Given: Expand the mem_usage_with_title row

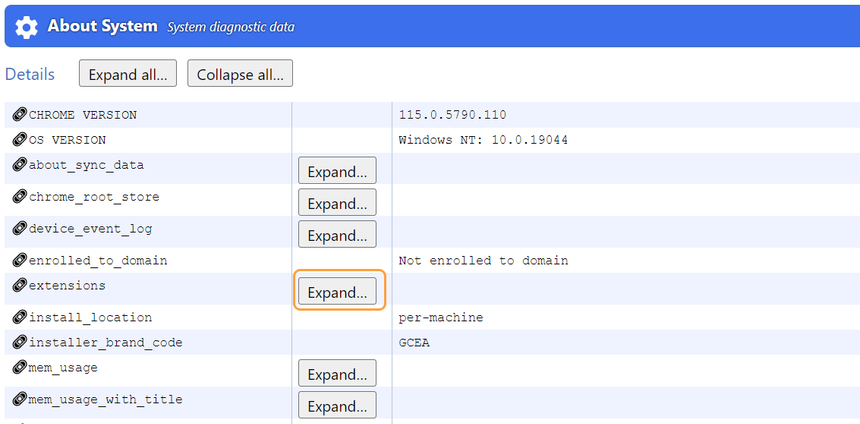Looking at the screenshot, I should 337,405.
